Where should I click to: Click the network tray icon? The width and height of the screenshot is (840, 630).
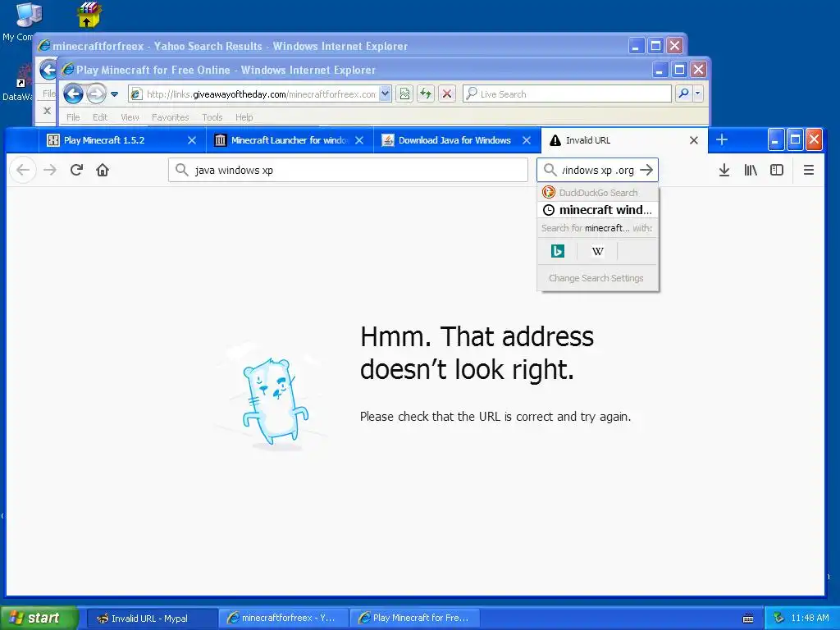click(779, 619)
